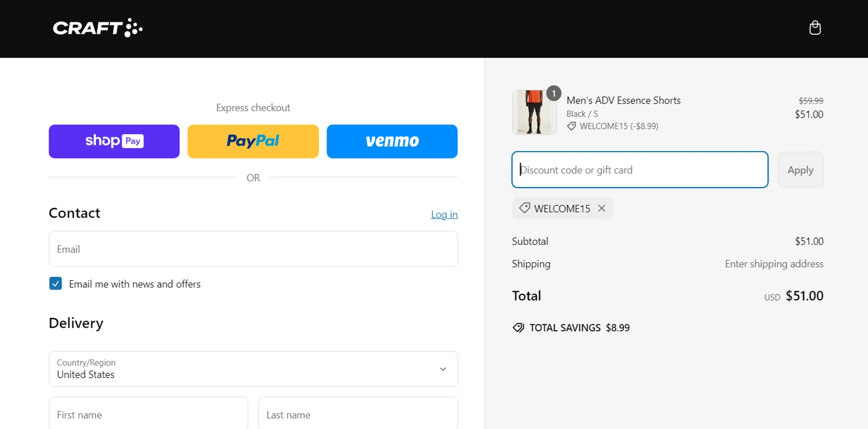Open the Country/Region dropdown
The width and height of the screenshot is (868, 429).
pos(253,369)
